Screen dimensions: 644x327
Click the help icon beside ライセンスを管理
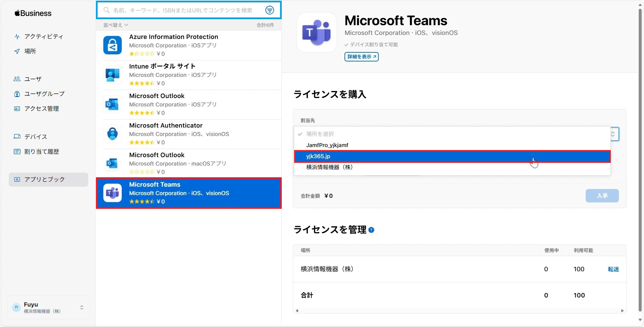pos(371,230)
